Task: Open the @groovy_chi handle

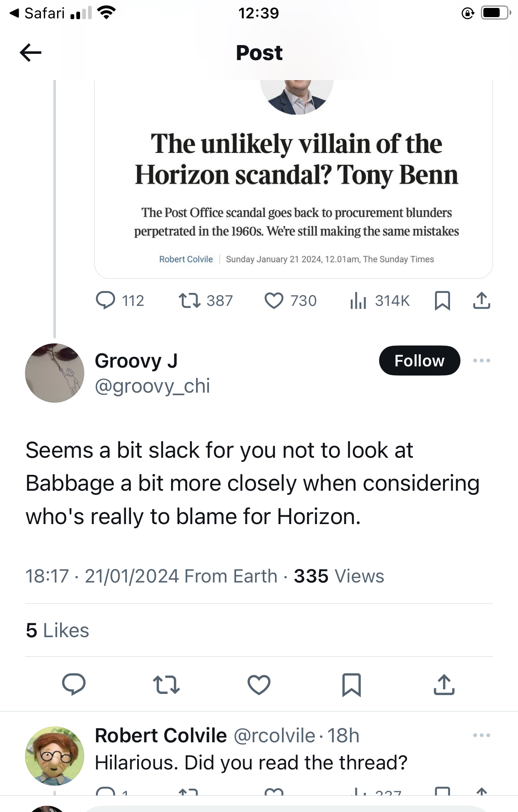Action: coord(152,386)
